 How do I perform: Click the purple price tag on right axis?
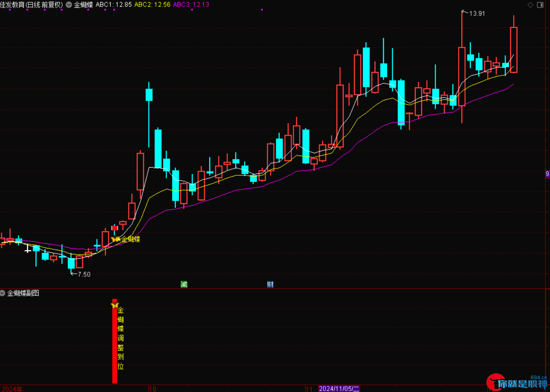pos(547,174)
